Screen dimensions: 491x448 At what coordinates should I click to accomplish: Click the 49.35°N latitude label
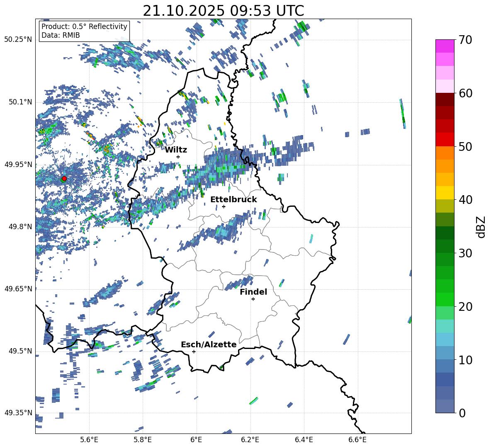(x=18, y=413)
